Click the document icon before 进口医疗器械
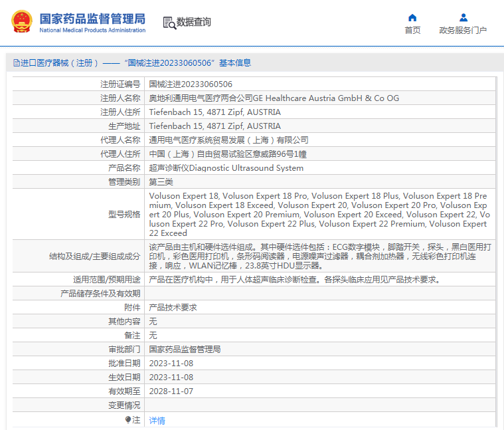This screenshot has width=504, height=430. coord(17,62)
